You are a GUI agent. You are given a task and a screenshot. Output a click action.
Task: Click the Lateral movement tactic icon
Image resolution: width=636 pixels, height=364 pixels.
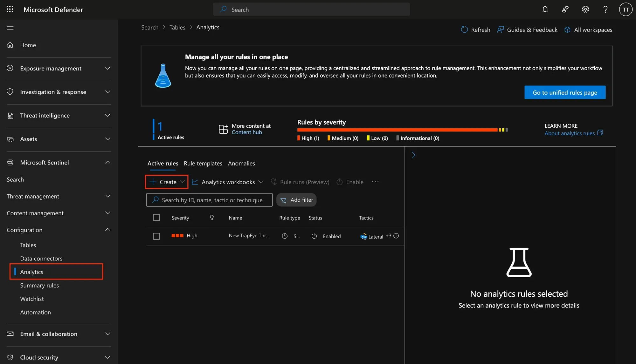pyautogui.click(x=363, y=236)
